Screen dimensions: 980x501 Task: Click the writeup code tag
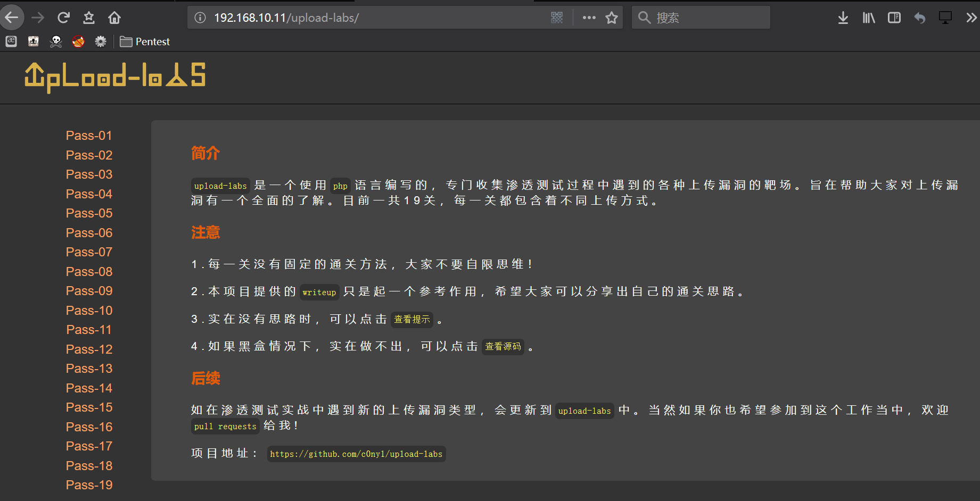(319, 292)
